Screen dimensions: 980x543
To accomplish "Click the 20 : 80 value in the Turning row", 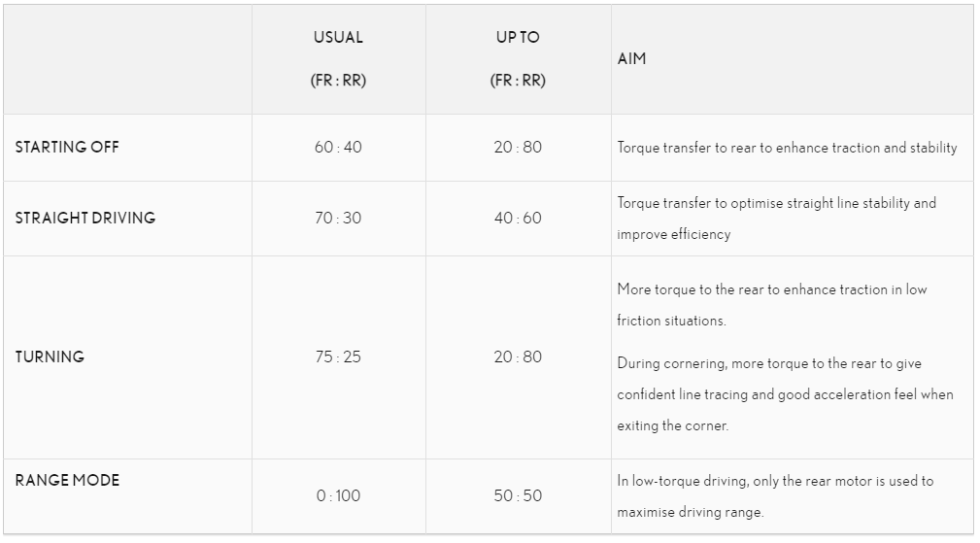I will pyautogui.click(x=518, y=357).
